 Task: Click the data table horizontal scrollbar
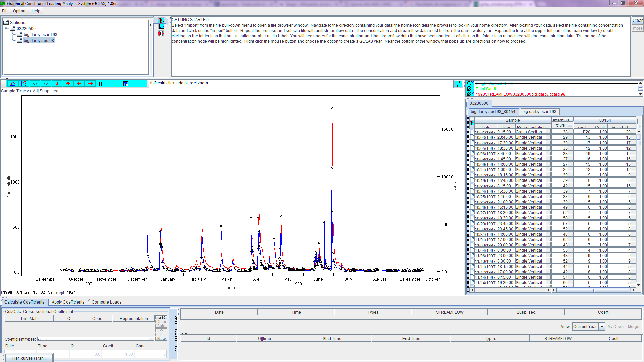(593, 290)
